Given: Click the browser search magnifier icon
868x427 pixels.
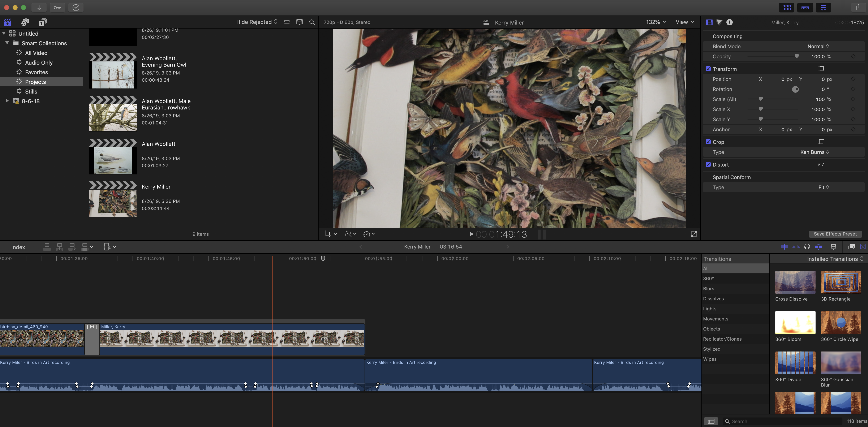Looking at the screenshot, I should (312, 22).
